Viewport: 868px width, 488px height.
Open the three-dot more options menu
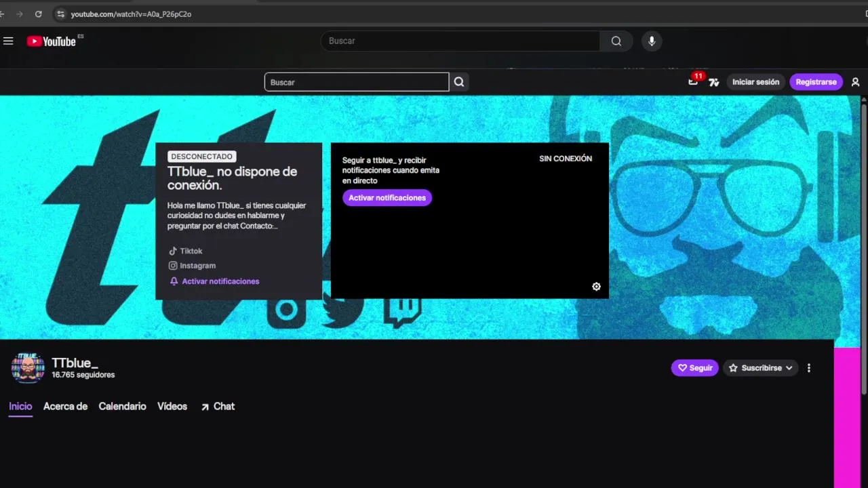(x=808, y=368)
